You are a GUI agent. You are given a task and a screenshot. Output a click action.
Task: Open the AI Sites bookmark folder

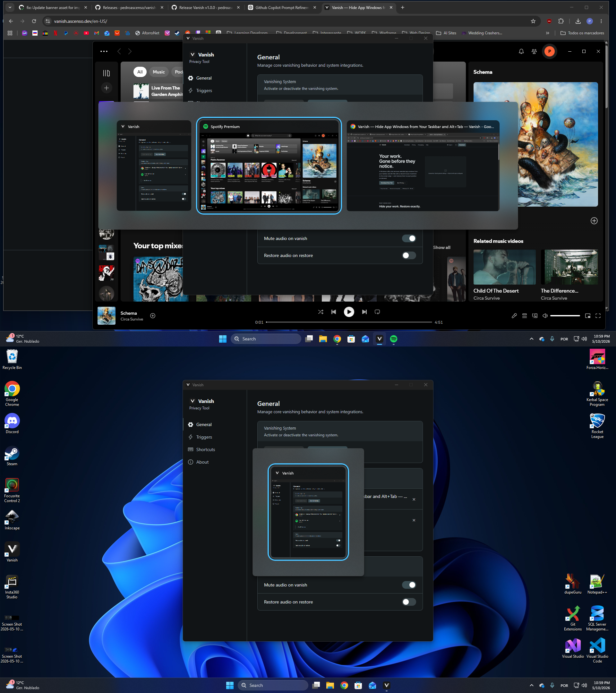pyautogui.click(x=446, y=33)
